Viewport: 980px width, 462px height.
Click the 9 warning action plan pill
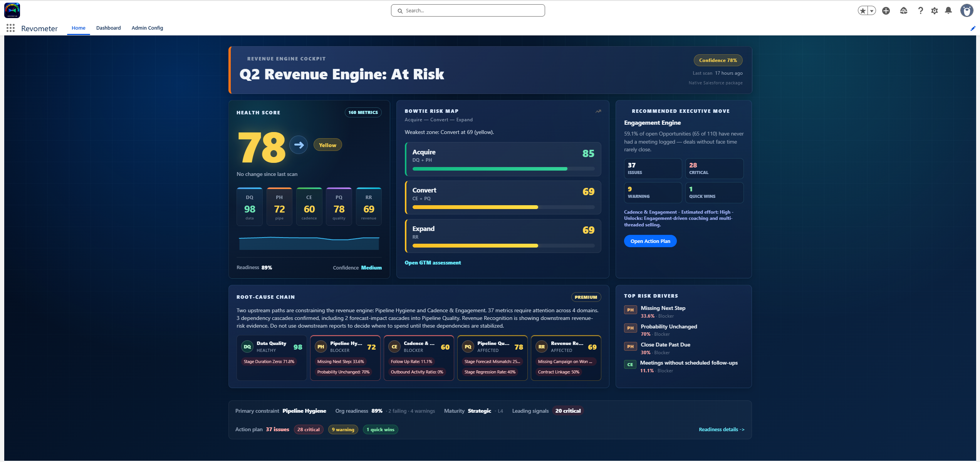[x=343, y=430]
